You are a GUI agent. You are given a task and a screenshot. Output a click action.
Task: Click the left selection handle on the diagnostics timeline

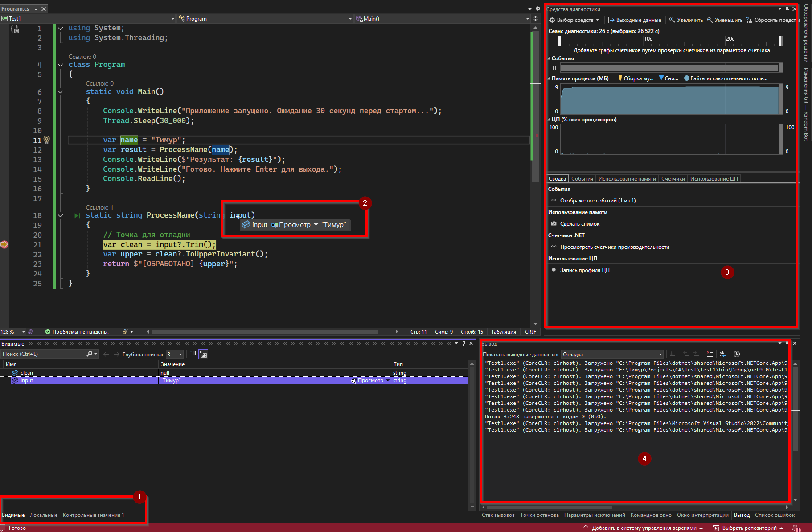(560, 41)
